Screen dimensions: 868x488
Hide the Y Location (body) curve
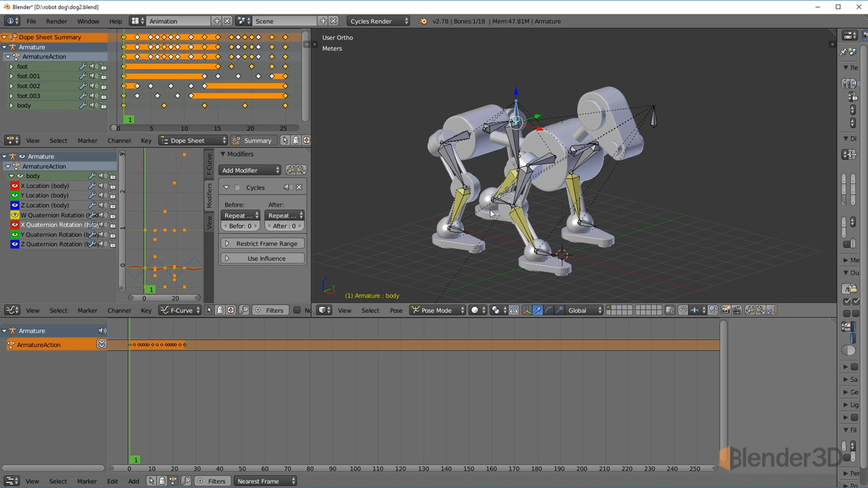point(15,195)
